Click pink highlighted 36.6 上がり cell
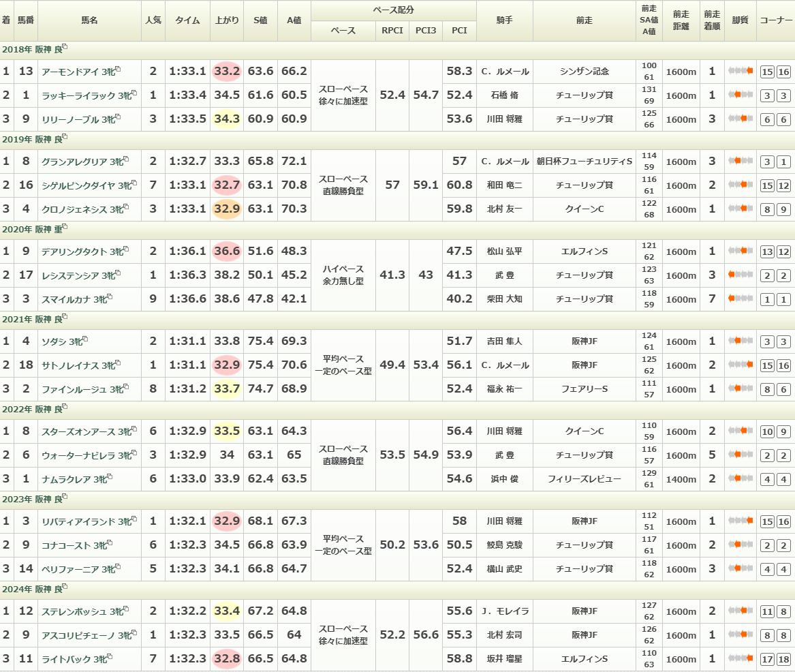 click(227, 251)
